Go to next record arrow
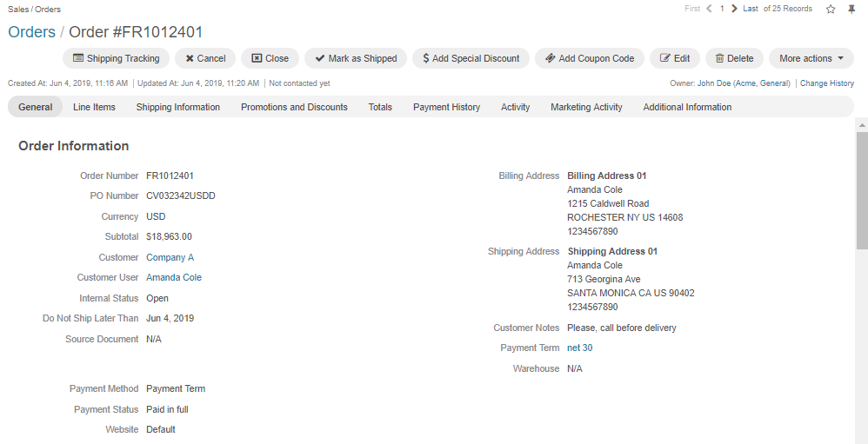 click(734, 9)
